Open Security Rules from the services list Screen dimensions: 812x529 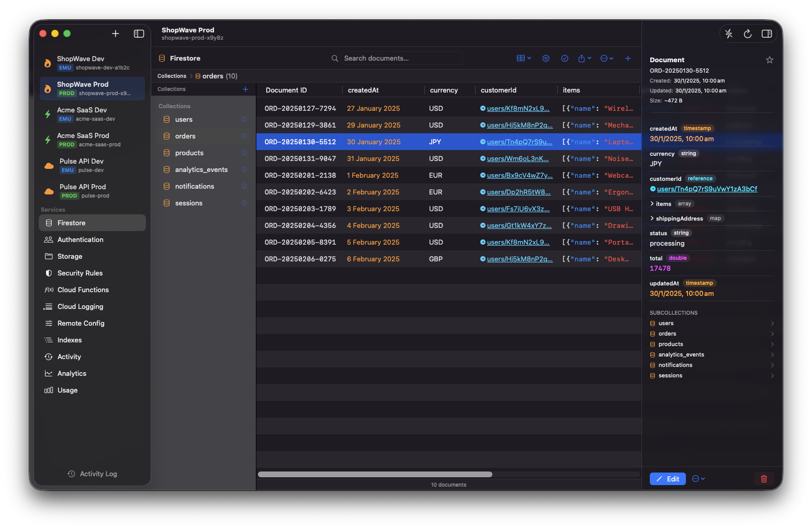coord(81,273)
